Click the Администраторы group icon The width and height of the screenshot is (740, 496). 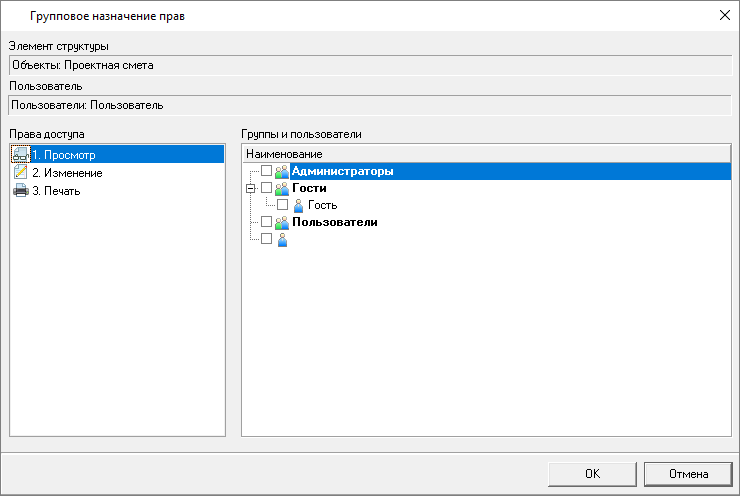point(282,171)
